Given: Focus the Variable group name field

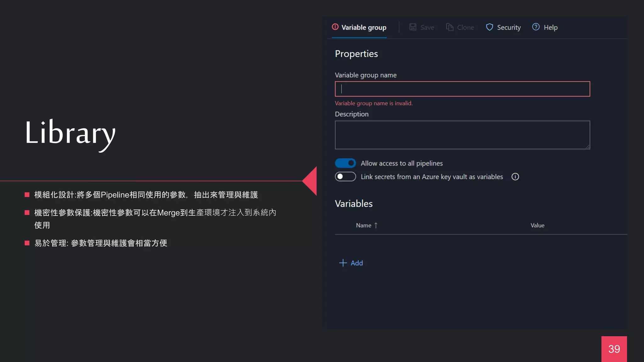Looking at the screenshot, I should pos(462,89).
